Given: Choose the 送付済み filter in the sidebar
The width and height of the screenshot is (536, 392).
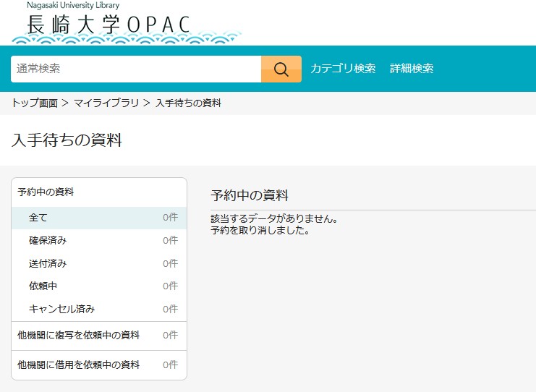Looking at the screenshot, I should click(48, 263).
